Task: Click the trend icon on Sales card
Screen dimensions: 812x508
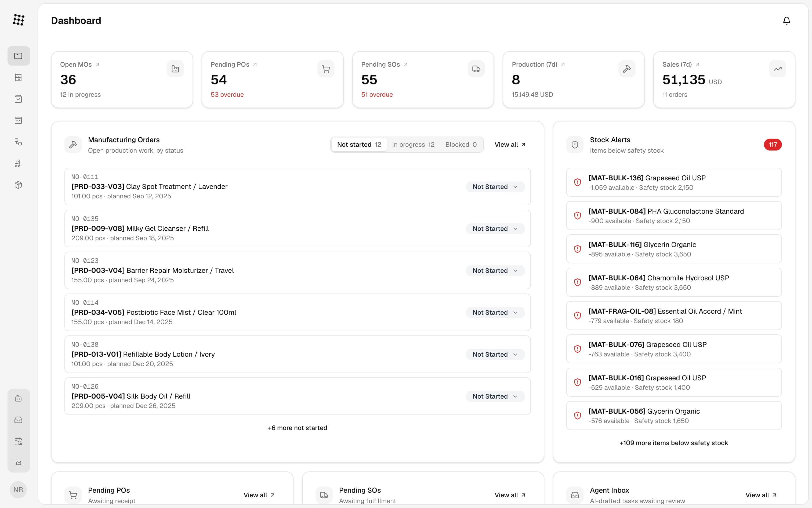Action: [x=777, y=69]
